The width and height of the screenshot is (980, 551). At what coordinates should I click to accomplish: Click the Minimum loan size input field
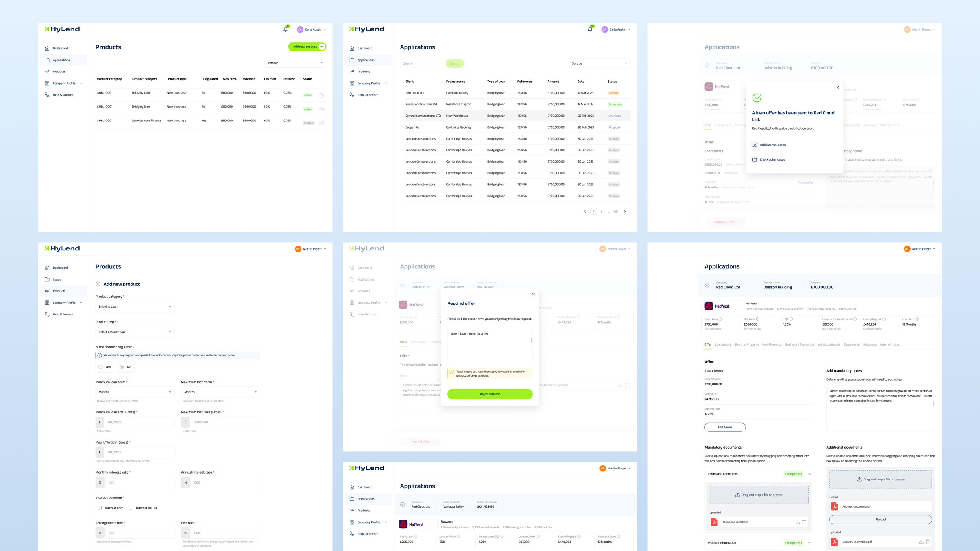point(139,422)
